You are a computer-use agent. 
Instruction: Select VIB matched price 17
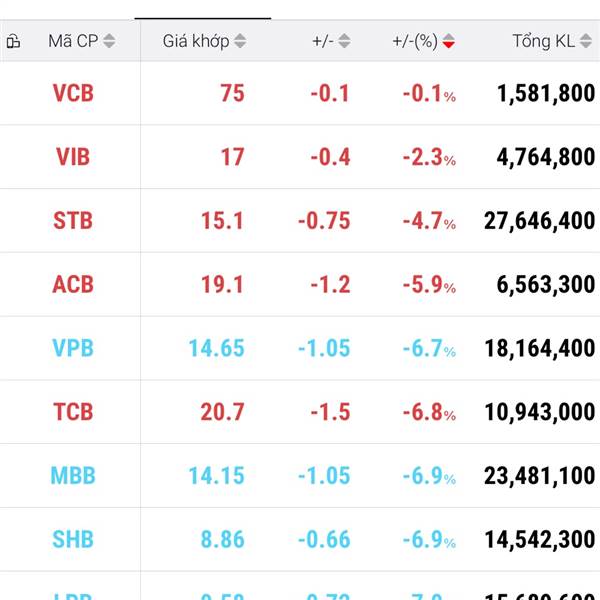click(x=233, y=157)
